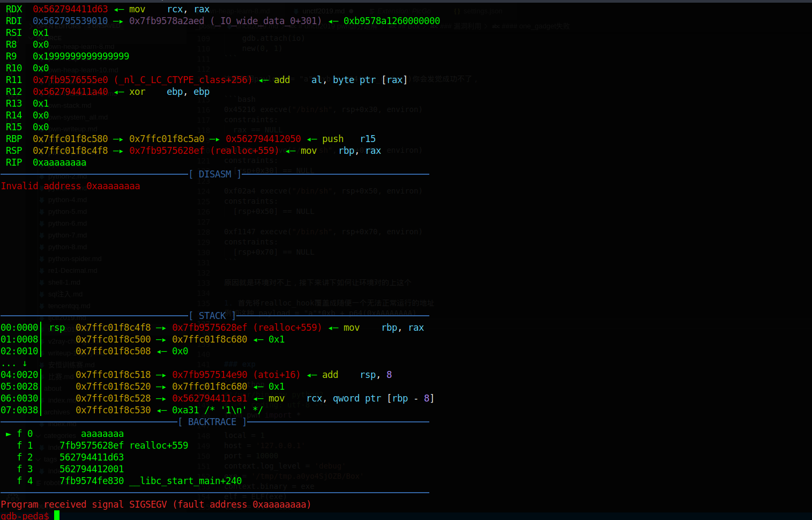
Task: Click stack address 0x7ffc01f8c500
Action: tap(113, 339)
